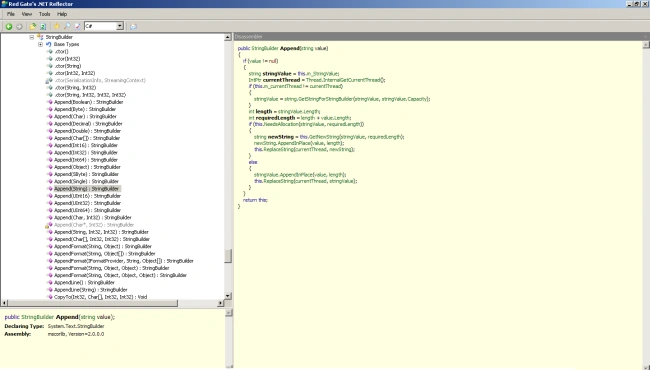Go back with the green Back arrow

coord(9,27)
